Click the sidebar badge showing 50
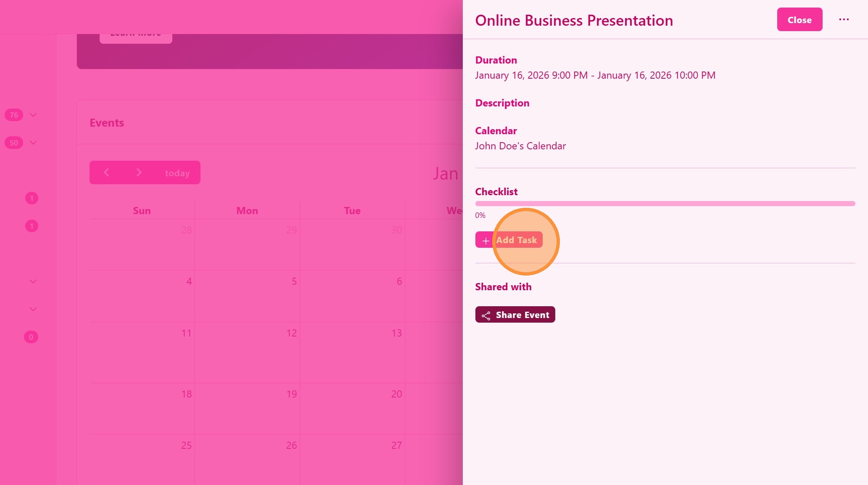This screenshot has height=485, width=868. tap(14, 143)
